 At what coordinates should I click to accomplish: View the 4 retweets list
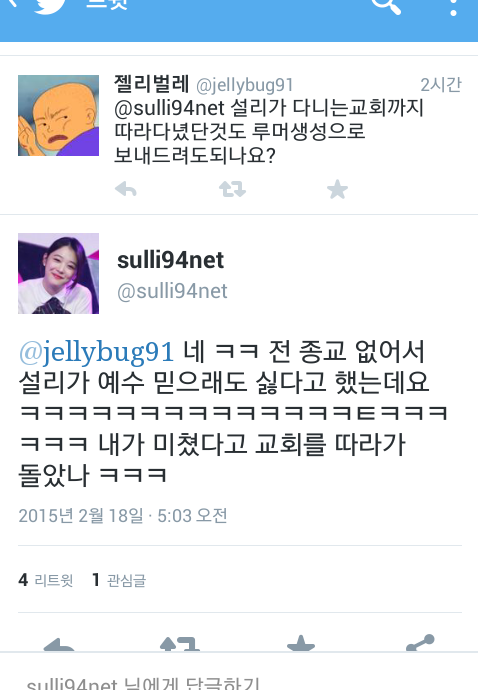pyautogui.click(x=45, y=580)
